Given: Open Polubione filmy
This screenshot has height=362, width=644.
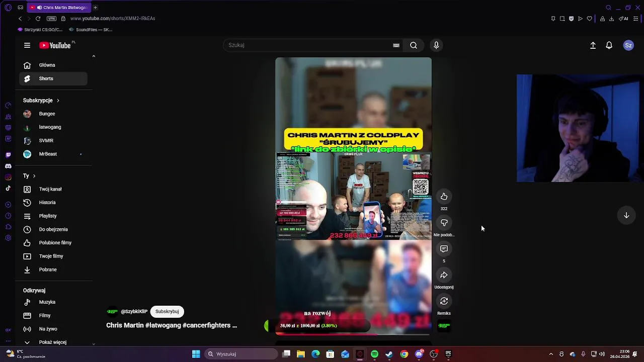Looking at the screenshot, I should point(53,243).
